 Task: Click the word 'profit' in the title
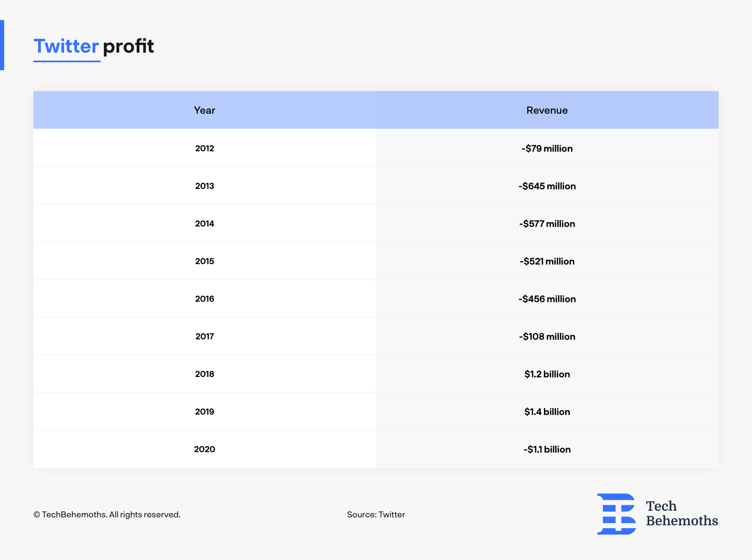pos(128,47)
